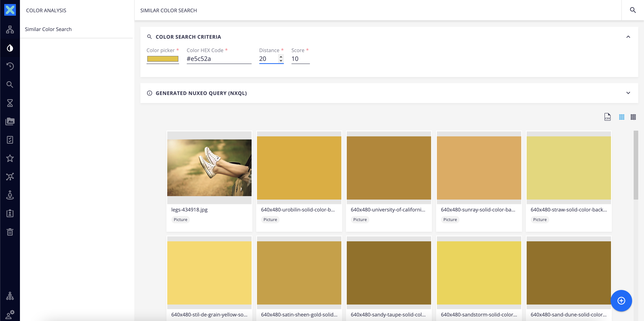Click the CSV export icon in results toolbar
The width and height of the screenshot is (644, 321).
point(607,116)
